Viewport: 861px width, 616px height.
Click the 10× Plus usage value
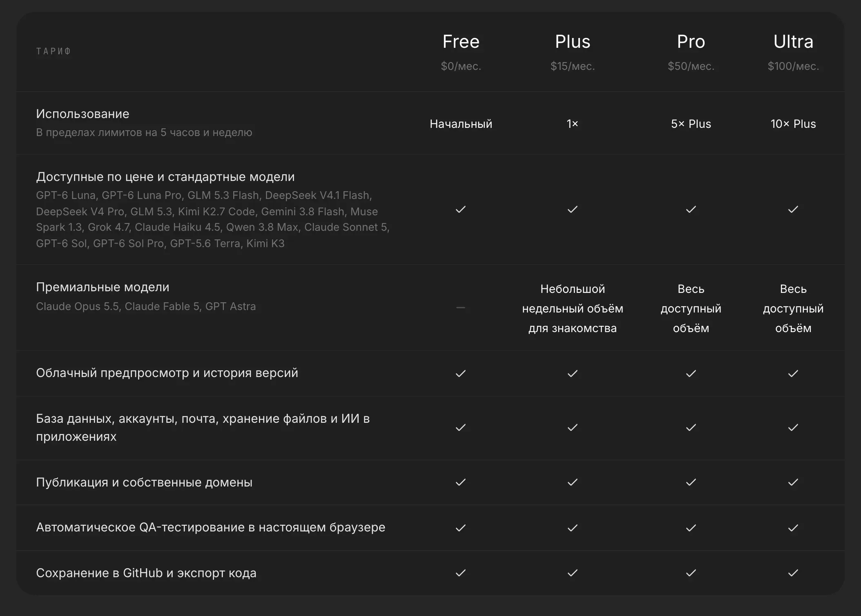tap(793, 124)
